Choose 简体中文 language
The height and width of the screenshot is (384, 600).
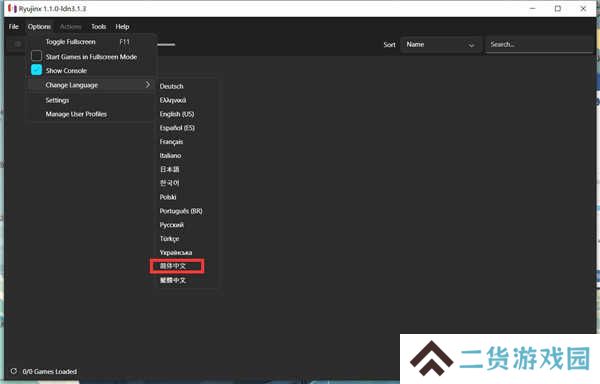173,266
